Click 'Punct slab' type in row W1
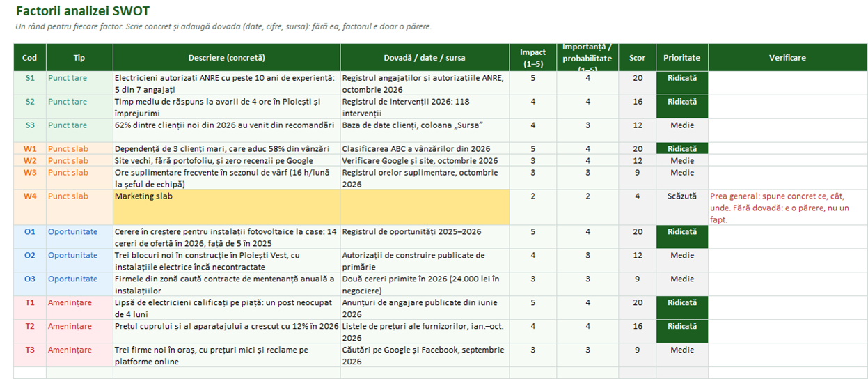 (x=79, y=148)
